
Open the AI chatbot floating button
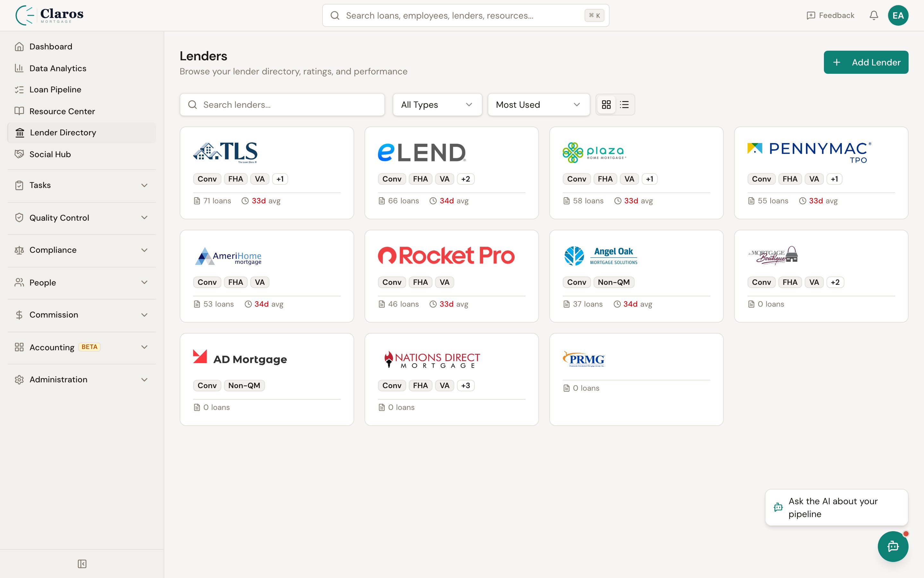(893, 546)
